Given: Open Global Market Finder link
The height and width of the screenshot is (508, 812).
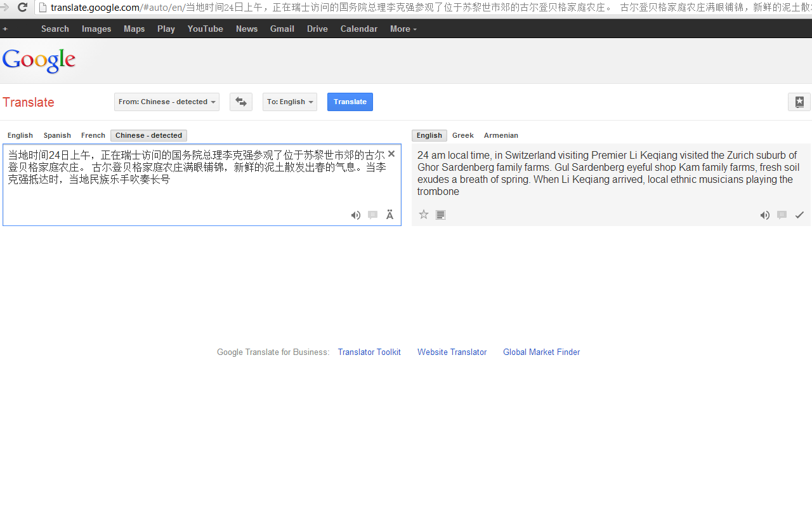Looking at the screenshot, I should coord(541,352).
